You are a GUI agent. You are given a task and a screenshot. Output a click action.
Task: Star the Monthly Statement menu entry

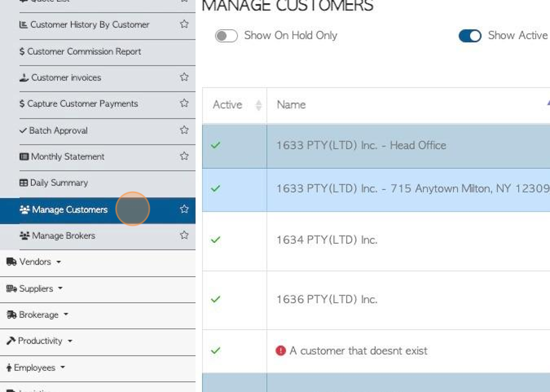pyautogui.click(x=184, y=157)
